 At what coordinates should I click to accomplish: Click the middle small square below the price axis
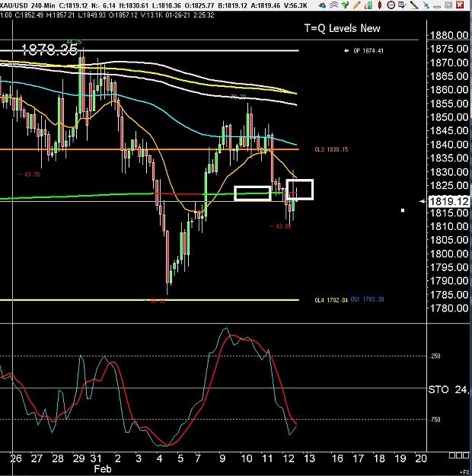point(458,455)
